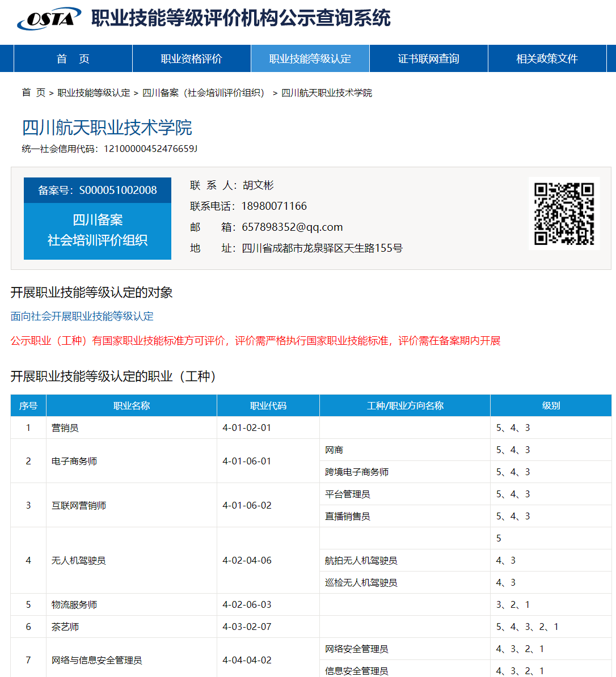Click the 级别 column header
616x677 pixels.
tap(551, 406)
